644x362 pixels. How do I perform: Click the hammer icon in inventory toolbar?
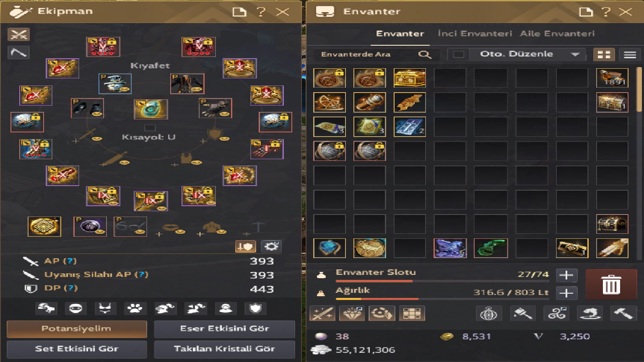pyautogui.click(x=623, y=313)
